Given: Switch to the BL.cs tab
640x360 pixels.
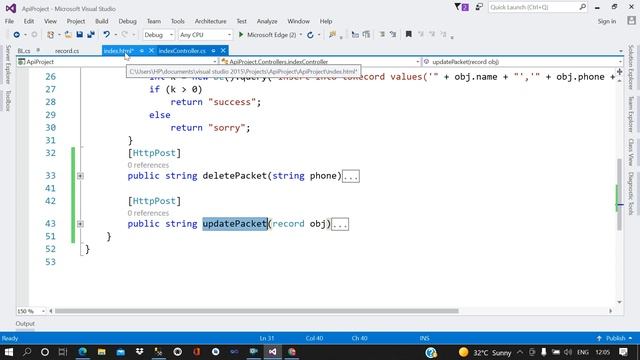Looking at the screenshot, I should tap(24, 51).
